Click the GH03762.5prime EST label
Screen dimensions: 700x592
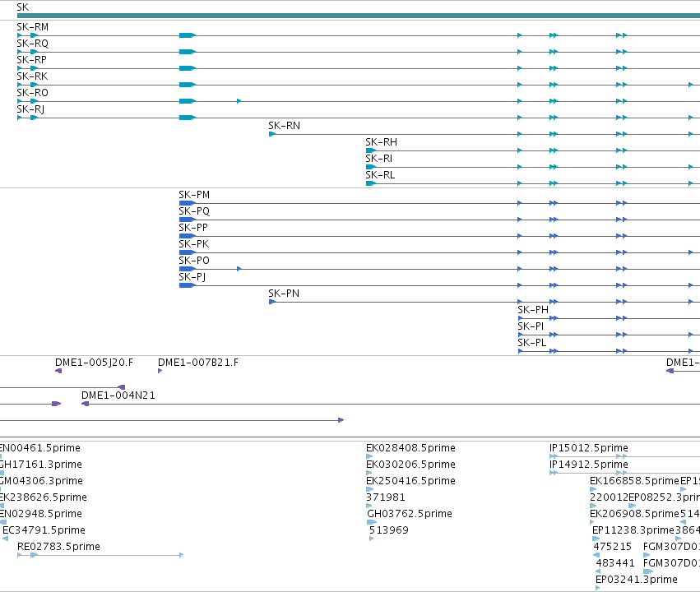click(x=410, y=514)
